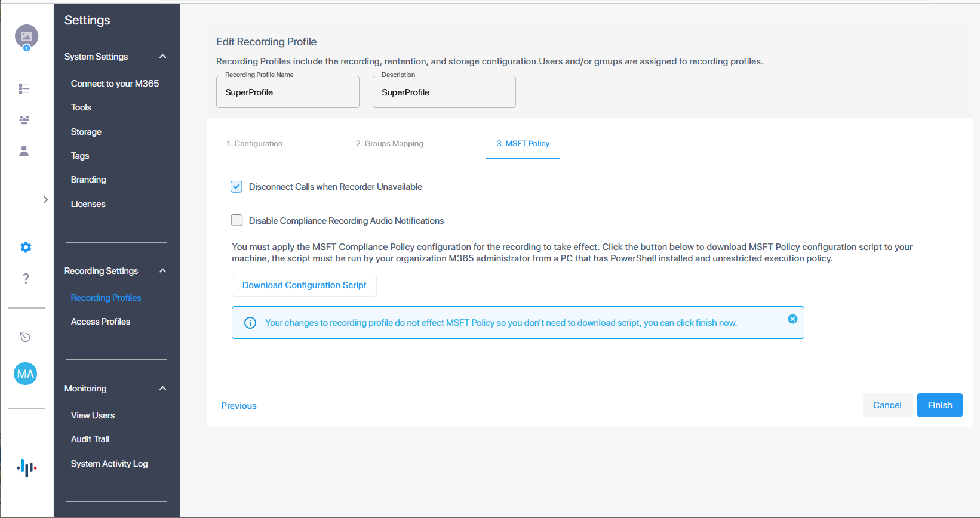The width and height of the screenshot is (980, 518).
Task: Open View Users under Monitoring
Action: [93, 415]
